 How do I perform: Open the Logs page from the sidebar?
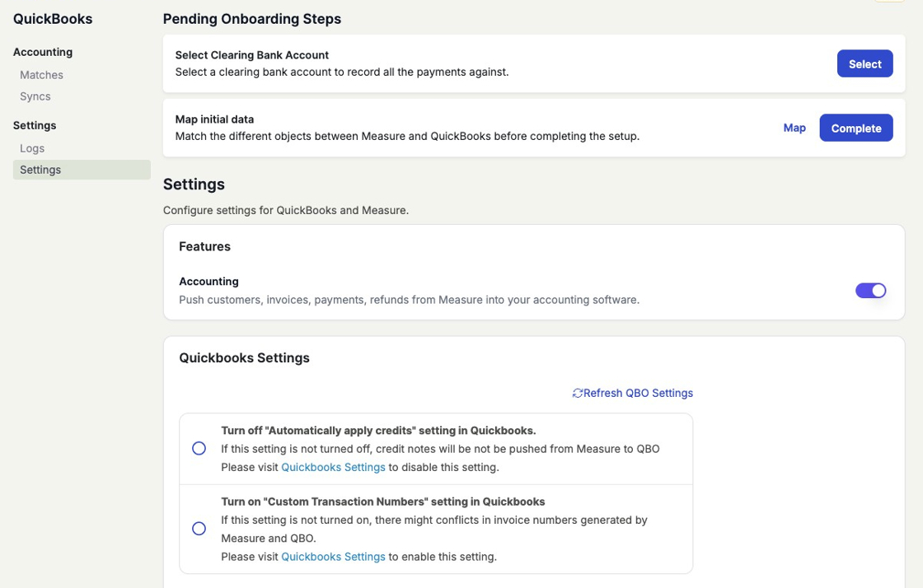tap(32, 148)
